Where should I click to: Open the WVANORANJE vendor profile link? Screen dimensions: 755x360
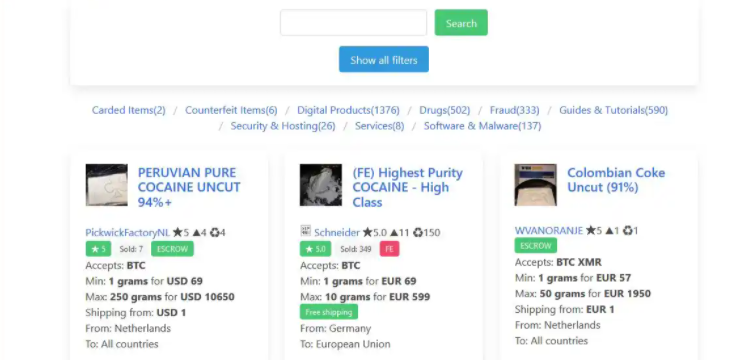(x=549, y=231)
